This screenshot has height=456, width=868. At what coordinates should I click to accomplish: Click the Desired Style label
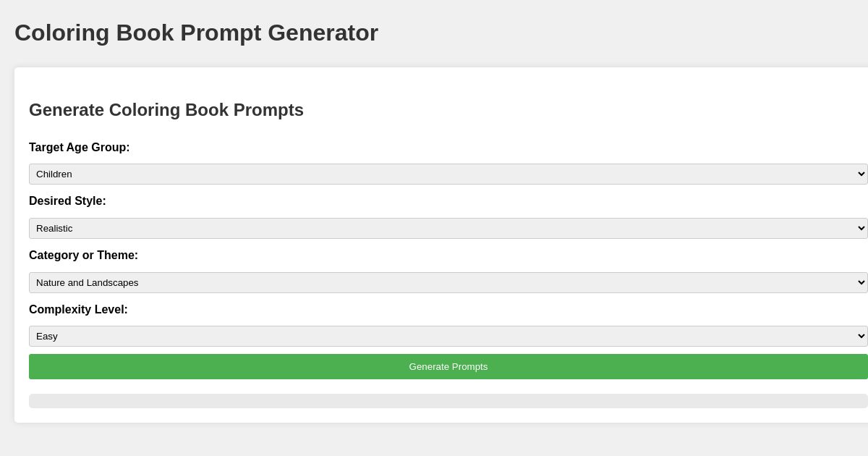pos(67,201)
